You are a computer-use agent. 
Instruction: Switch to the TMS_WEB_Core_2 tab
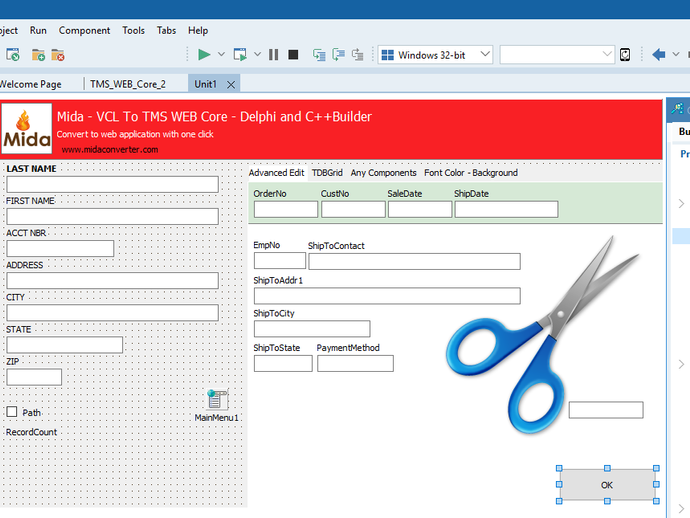click(x=128, y=84)
